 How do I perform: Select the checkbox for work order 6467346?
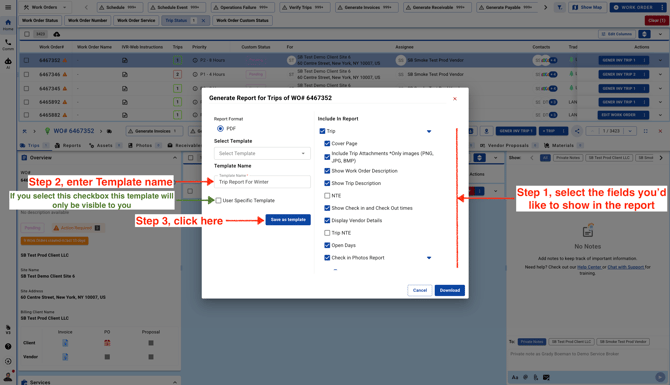click(x=26, y=74)
